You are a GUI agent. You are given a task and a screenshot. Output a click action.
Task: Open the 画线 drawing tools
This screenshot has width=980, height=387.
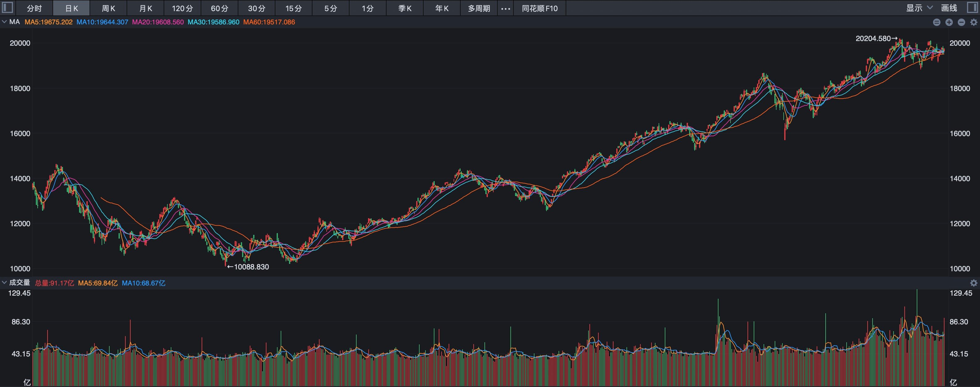point(949,8)
